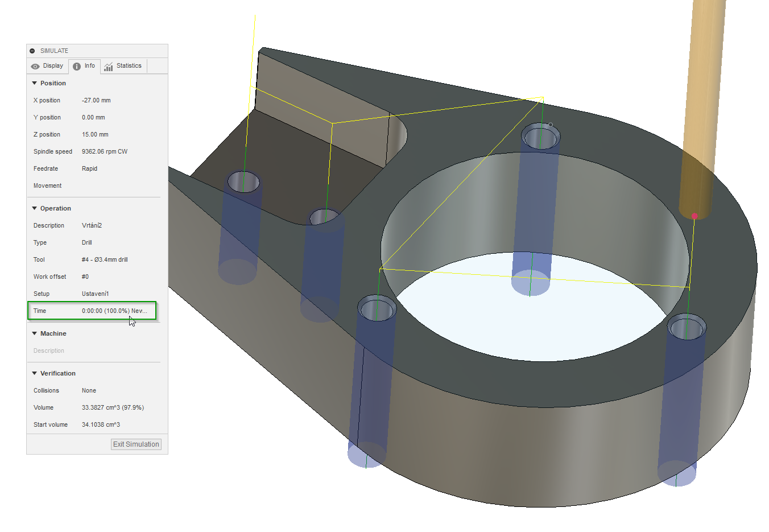Switch to the Display tab

(x=47, y=66)
